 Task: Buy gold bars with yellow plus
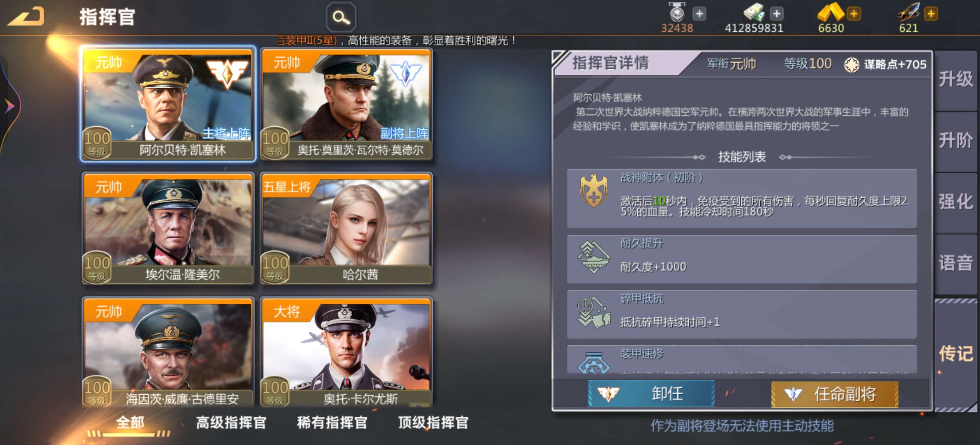pyautogui.click(x=854, y=14)
